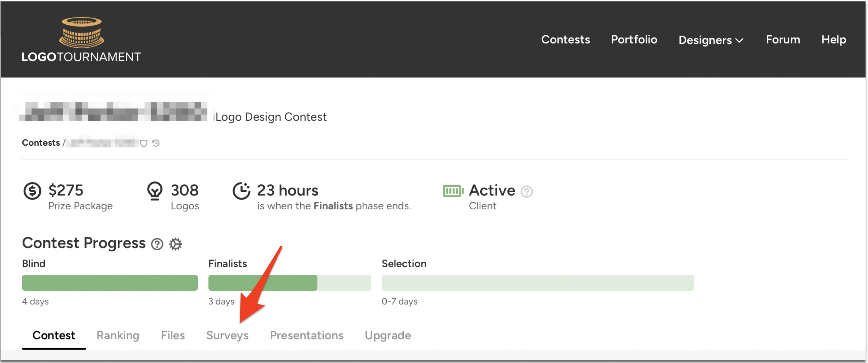Click the "Active" status text
868x363 pixels.
(492, 190)
